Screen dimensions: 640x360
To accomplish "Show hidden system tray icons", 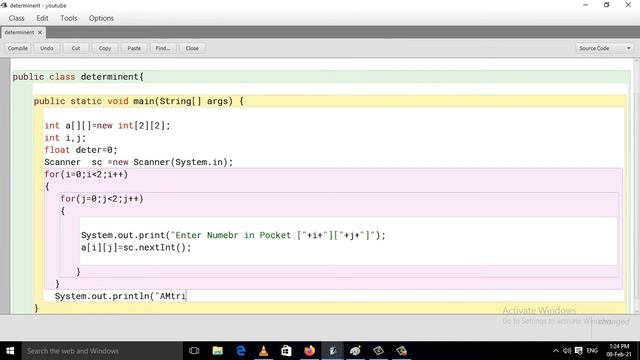I will point(556,351).
